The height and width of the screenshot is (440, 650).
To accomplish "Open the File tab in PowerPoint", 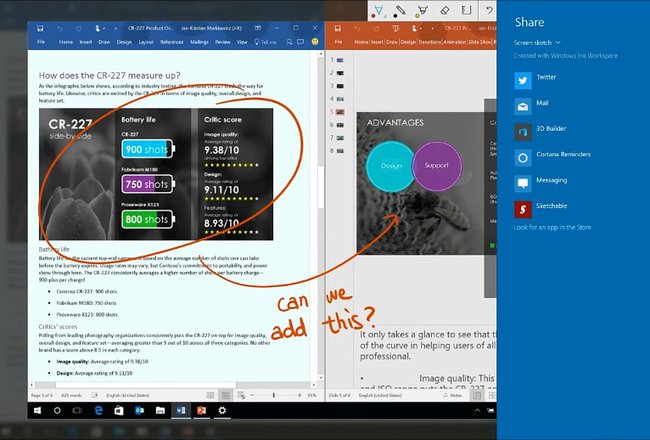I will pyautogui.click(x=338, y=42).
